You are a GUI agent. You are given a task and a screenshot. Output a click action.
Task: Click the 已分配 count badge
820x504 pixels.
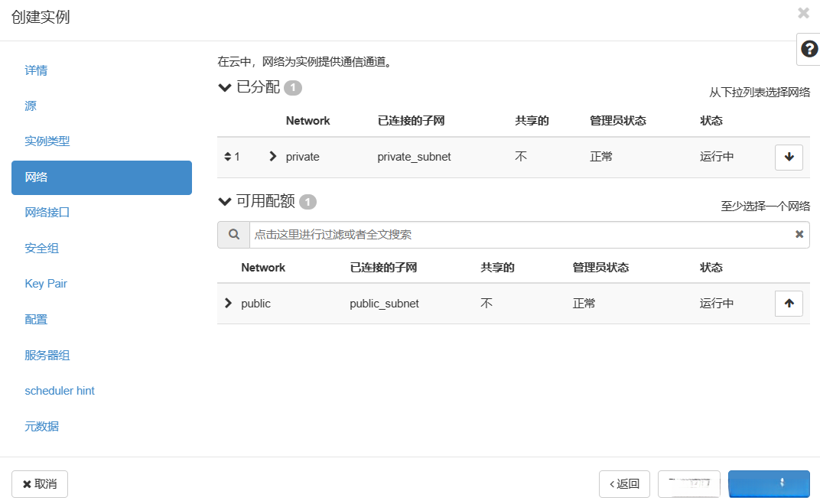293,88
